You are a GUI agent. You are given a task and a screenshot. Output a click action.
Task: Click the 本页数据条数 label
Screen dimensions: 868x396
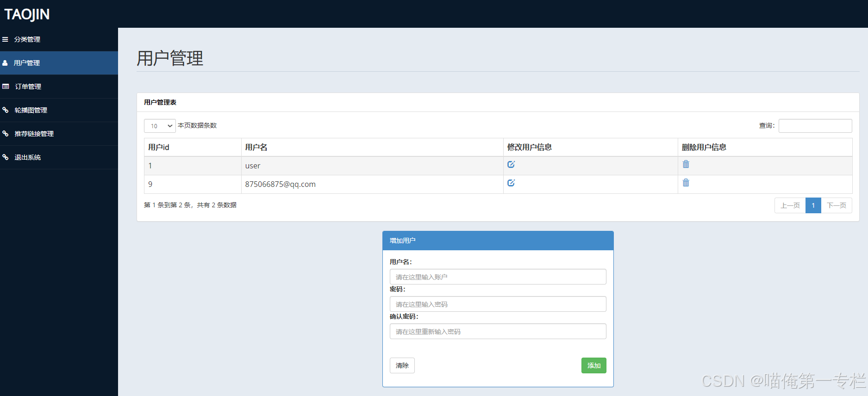point(197,125)
